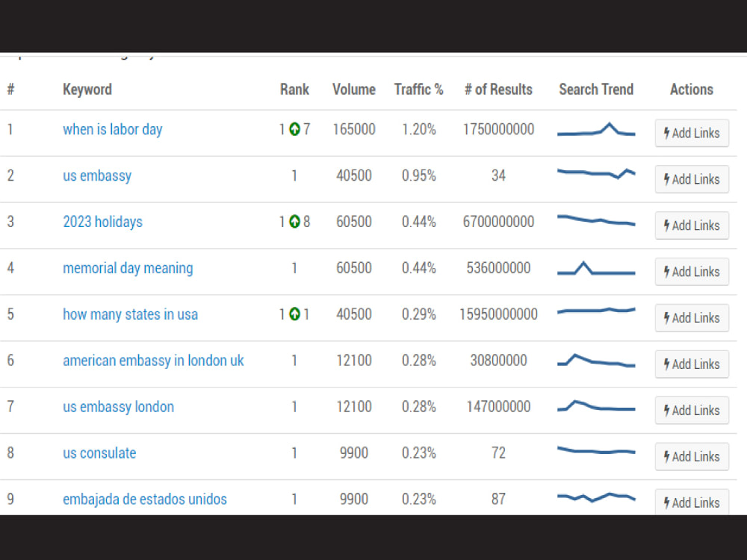Select the traffic value 0.95%
This screenshot has height=560, width=747.
click(x=418, y=175)
